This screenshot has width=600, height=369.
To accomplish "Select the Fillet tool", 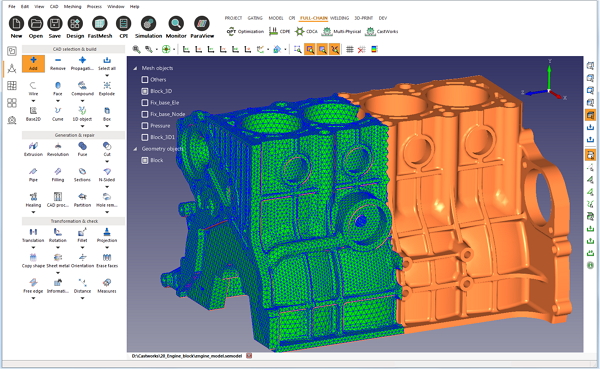I will 82,235.
